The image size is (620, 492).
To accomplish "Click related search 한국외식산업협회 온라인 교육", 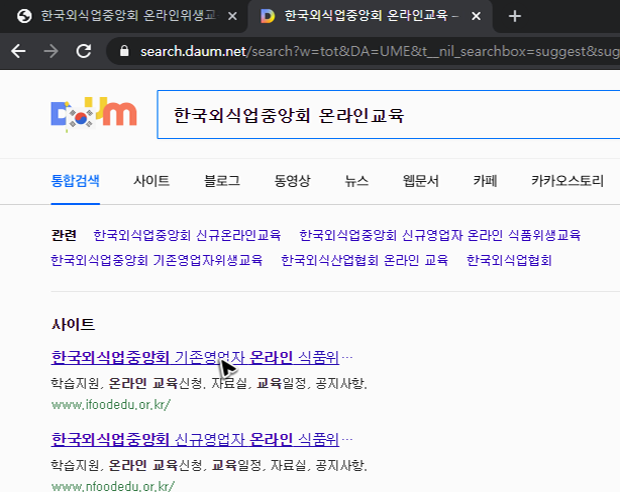I will [364, 260].
